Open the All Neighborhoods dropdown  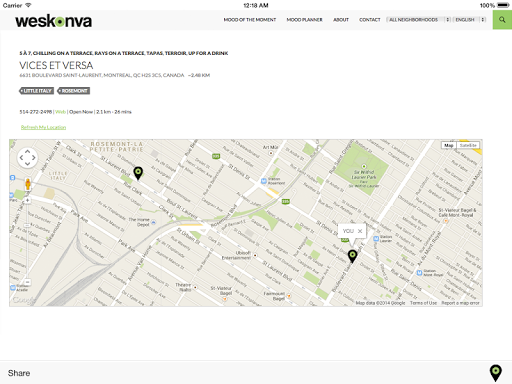[419, 20]
